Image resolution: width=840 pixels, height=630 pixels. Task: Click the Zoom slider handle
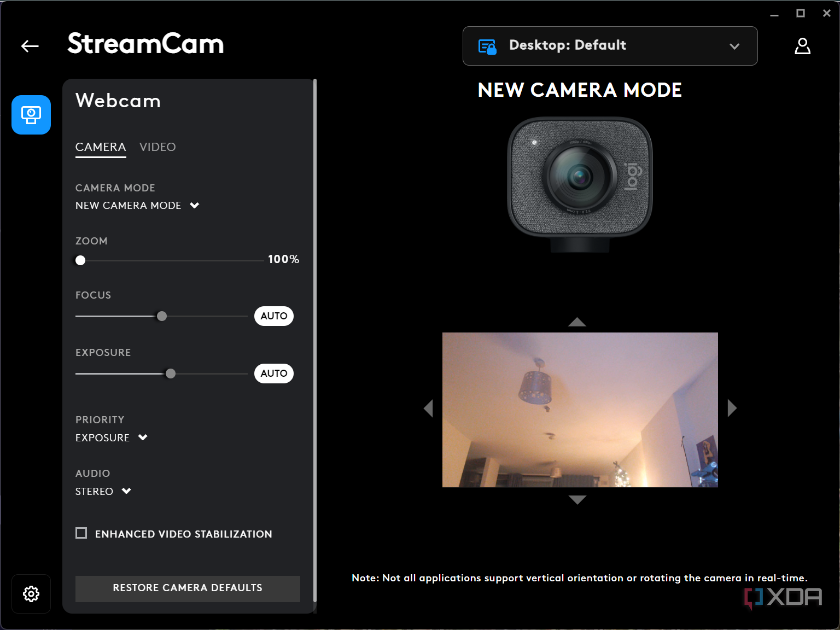click(80, 260)
